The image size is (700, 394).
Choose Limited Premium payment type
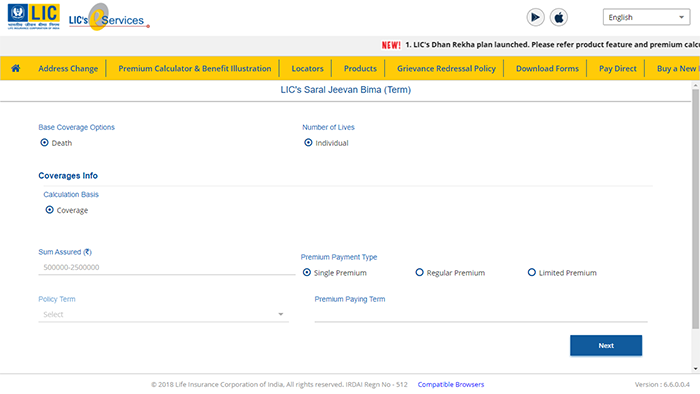(x=531, y=272)
